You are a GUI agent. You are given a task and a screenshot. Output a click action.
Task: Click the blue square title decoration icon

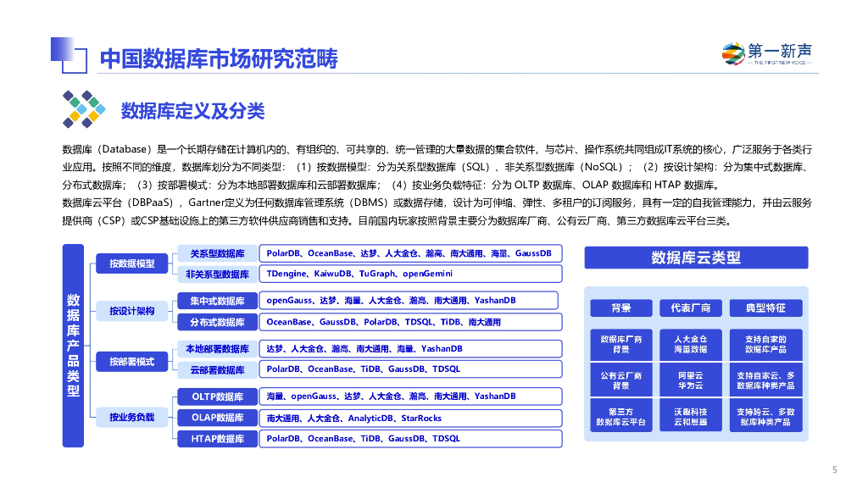(69, 55)
